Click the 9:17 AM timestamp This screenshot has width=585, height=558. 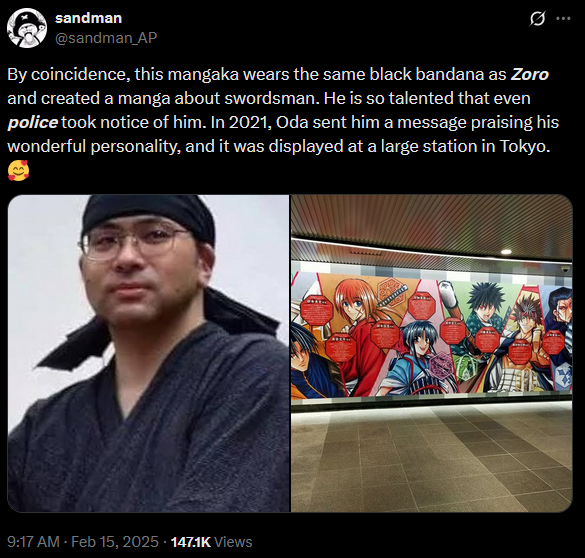point(33,542)
